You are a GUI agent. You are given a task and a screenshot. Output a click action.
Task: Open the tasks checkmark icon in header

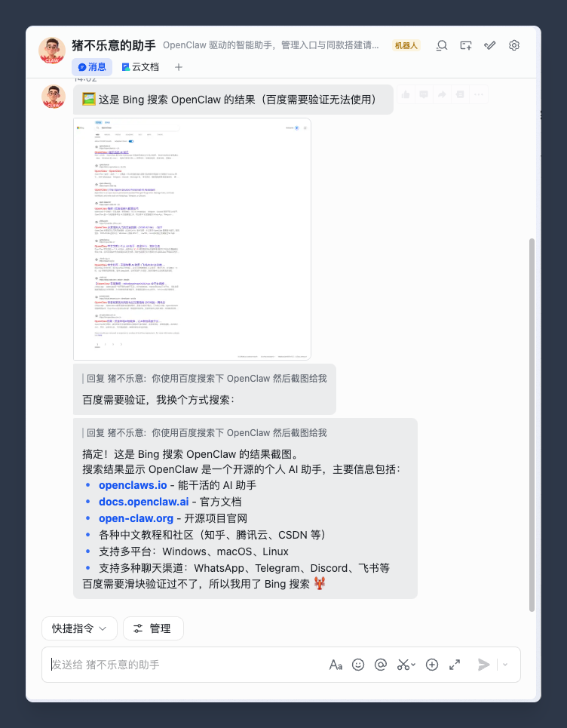coord(490,45)
